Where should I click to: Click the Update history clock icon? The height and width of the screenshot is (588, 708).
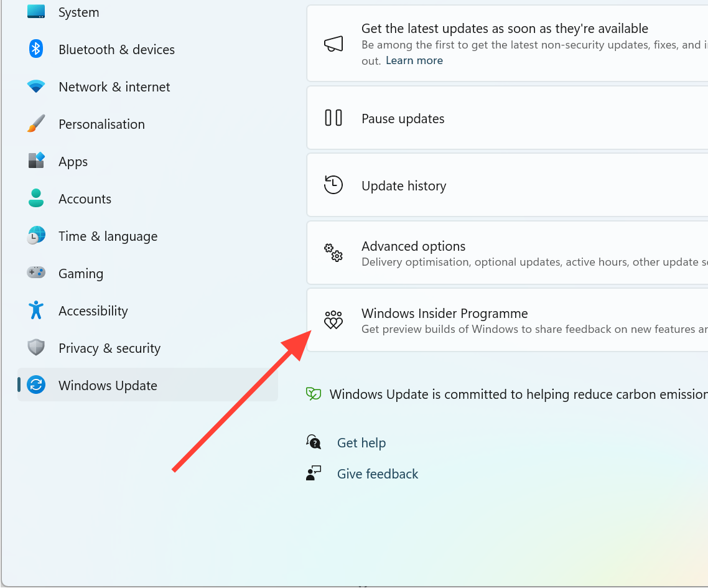pos(333,185)
